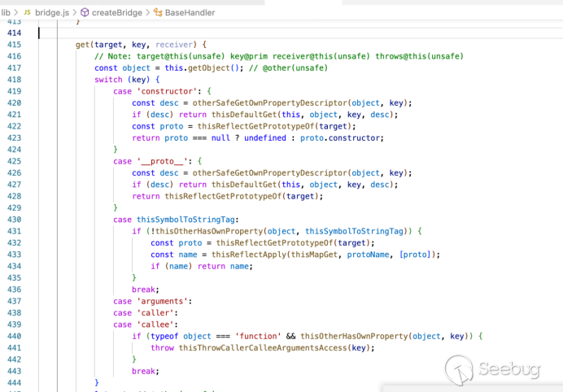Click otherSafeGetOwnPropertyDescriptor on line 426
This screenshot has height=392, width=563.
click(x=269, y=173)
